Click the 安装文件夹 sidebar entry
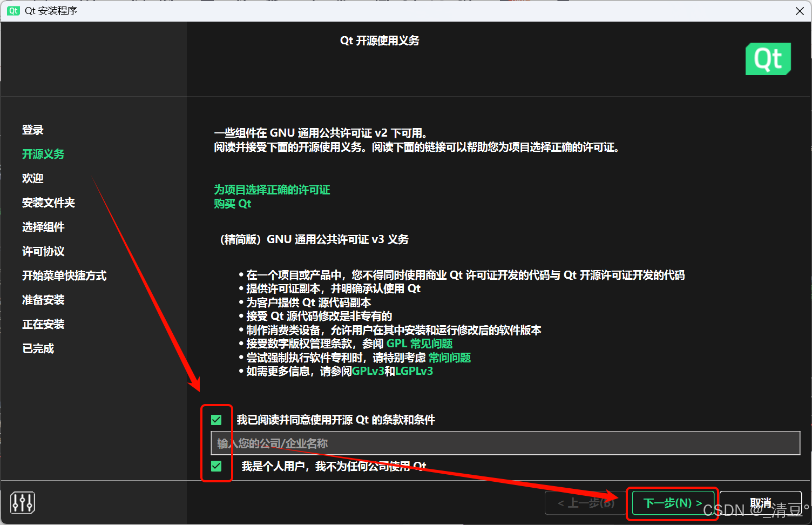This screenshot has width=812, height=525. pyautogui.click(x=49, y=203)
